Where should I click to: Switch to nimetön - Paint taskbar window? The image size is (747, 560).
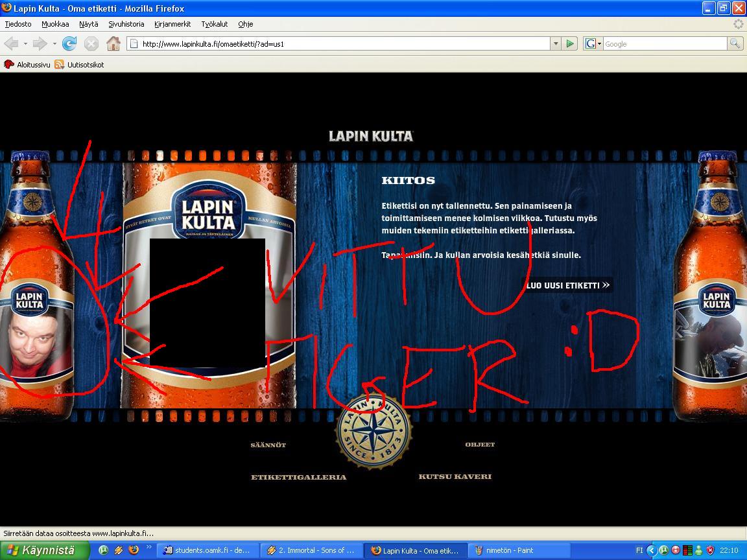519,550
